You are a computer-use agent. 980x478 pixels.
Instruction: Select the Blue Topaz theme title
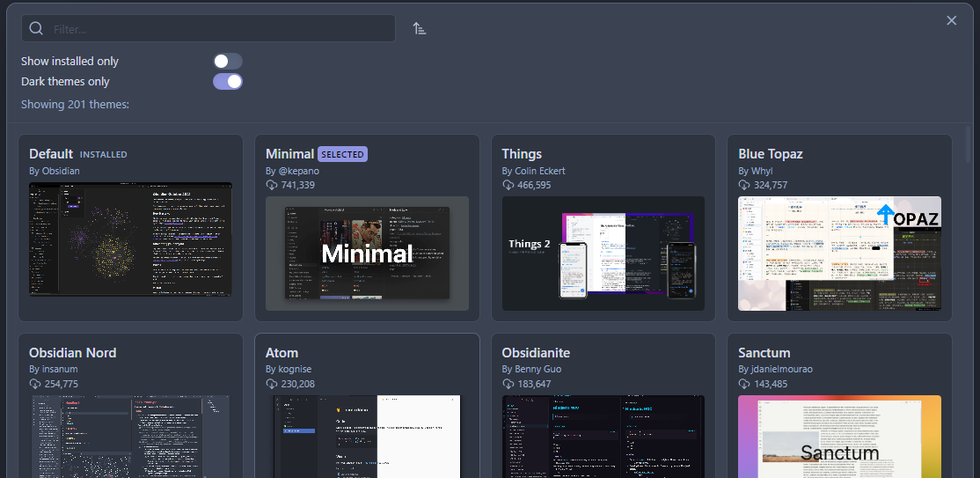[770, 154]
